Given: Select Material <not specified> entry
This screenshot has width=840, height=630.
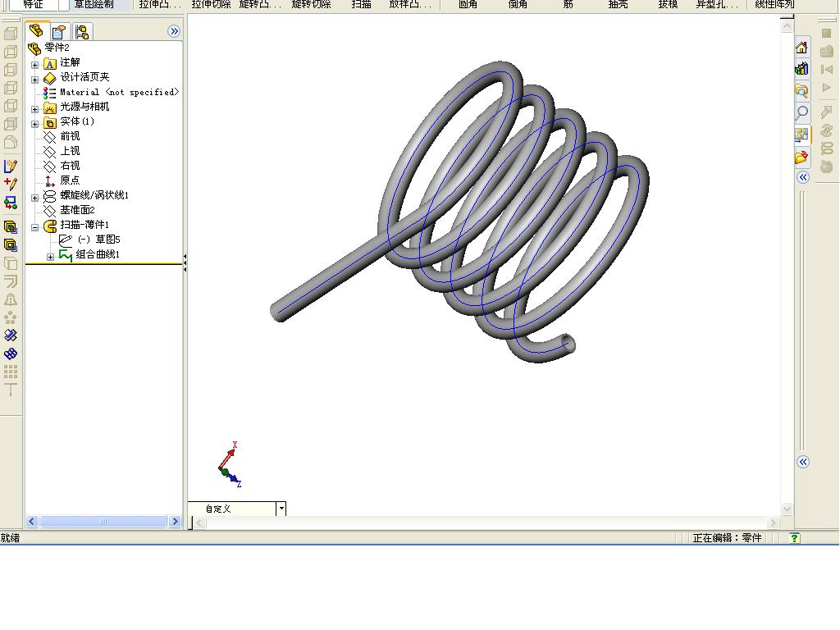Looking at the screenshot, I should [119, 92].
